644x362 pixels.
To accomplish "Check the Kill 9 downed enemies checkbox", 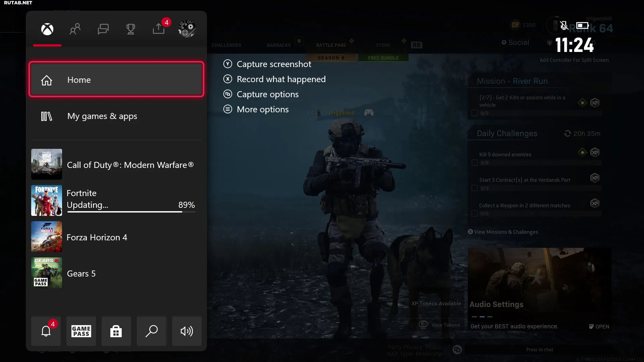I will pyautogui.click(x=475, y=163).
